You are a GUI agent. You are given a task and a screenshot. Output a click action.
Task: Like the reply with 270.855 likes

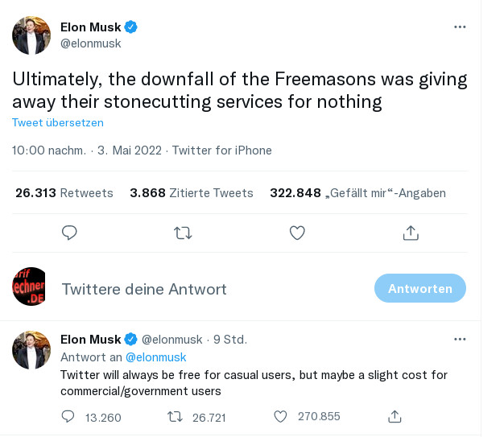coord(281,416)
